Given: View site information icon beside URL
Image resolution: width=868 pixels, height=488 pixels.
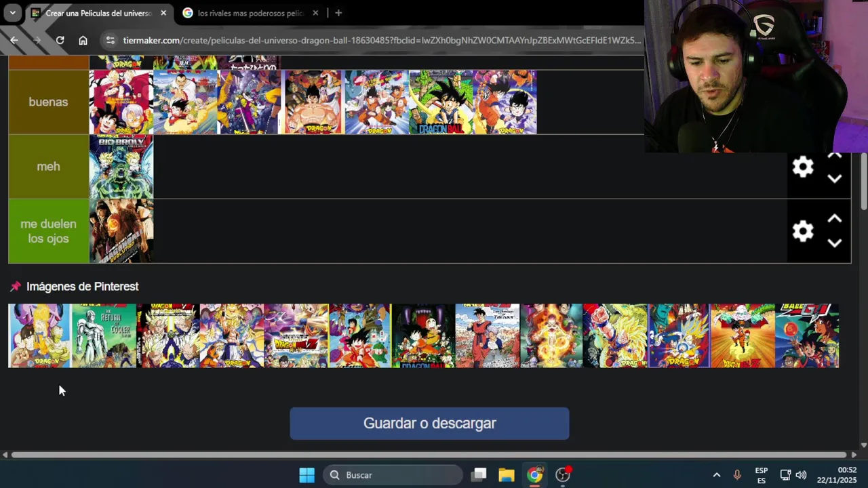Looking at the screenshot, I should [x=111, y=40].
